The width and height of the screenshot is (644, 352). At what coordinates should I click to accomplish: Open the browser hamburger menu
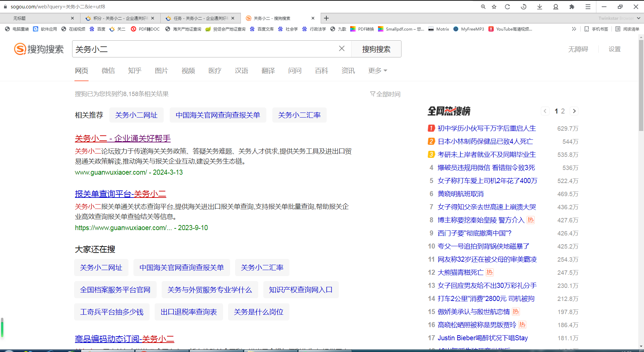pyautogui.click(x=588, y=7)
